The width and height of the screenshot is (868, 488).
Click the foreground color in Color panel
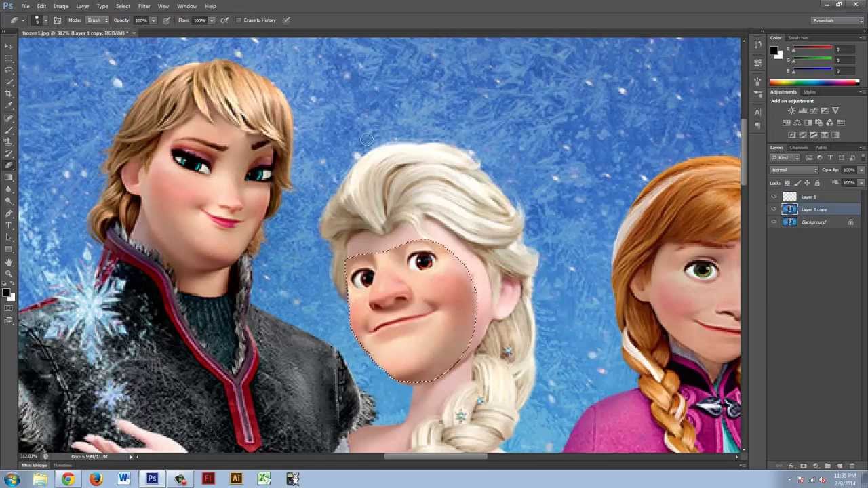[x=774, y=49]
